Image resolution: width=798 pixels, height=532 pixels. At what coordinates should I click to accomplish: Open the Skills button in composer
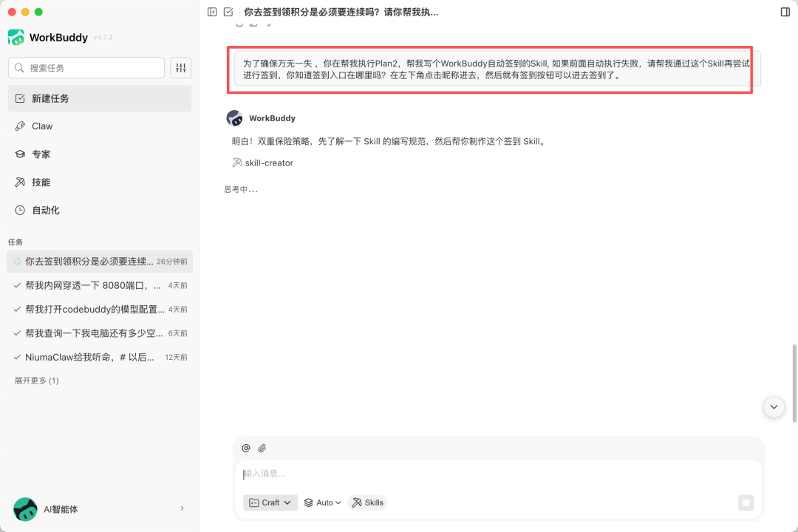coord(367,502)
